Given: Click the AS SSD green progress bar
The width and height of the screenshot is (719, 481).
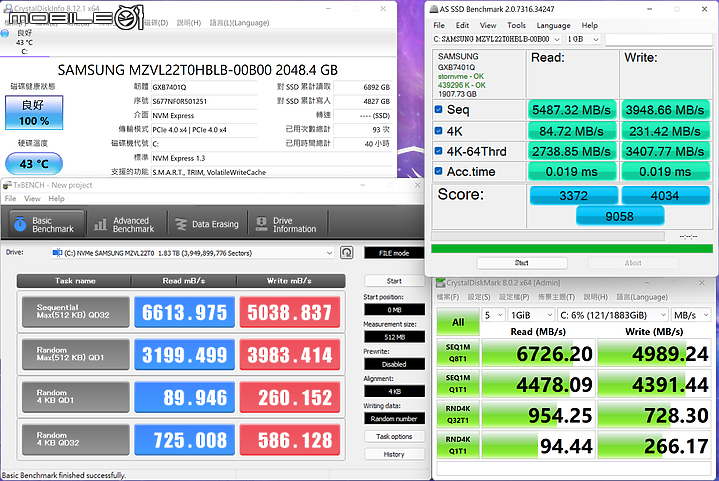Looking at the screenshot, I should tap(572, 249).
